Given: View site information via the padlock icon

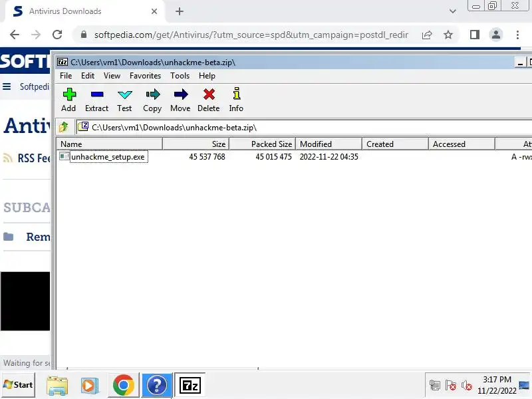Looking at the screenshot, I should click(x=84, y=35).
